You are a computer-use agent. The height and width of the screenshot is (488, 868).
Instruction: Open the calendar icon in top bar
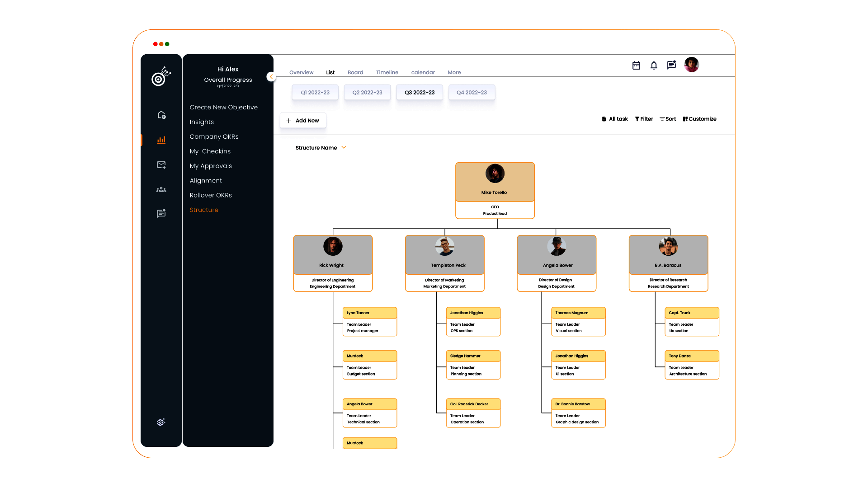click(636, 66)
